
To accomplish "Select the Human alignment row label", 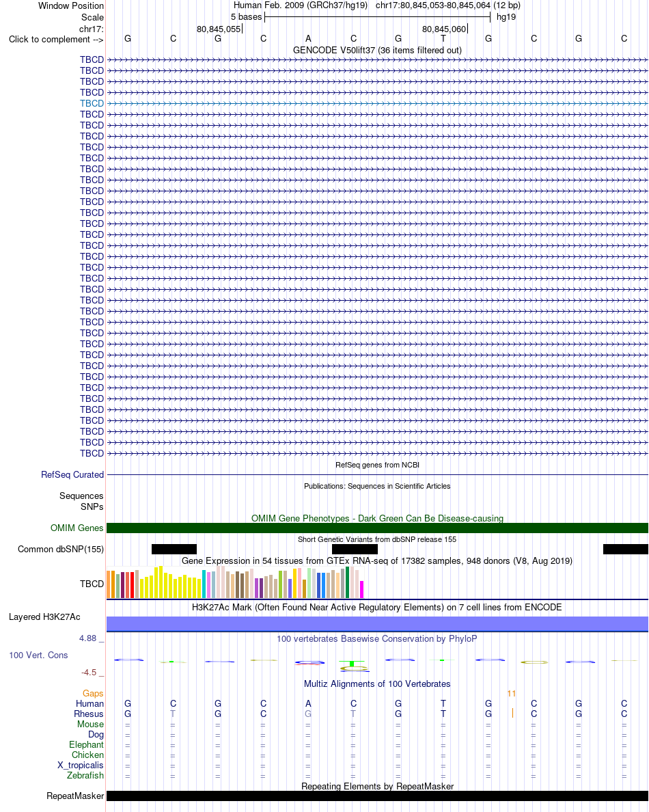I will point(89,703).
